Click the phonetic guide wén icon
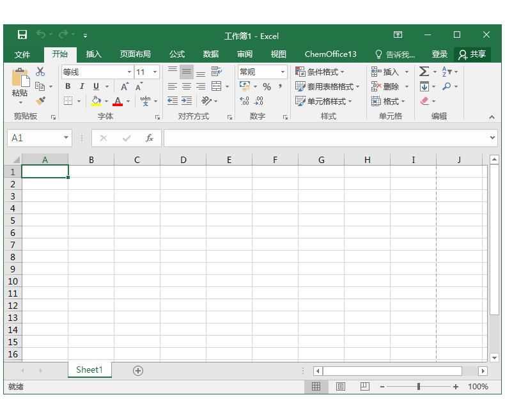Screen dimensions: 505x420 [x=145, y=101]
